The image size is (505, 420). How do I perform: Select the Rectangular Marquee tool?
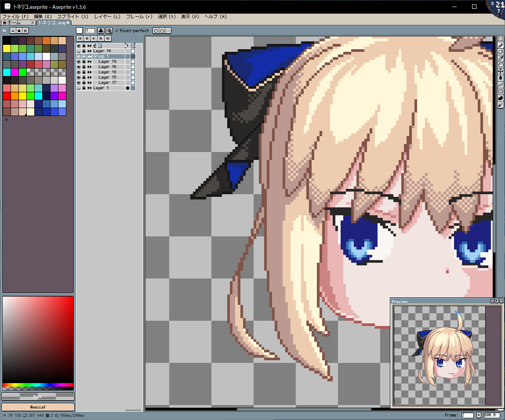501,39
